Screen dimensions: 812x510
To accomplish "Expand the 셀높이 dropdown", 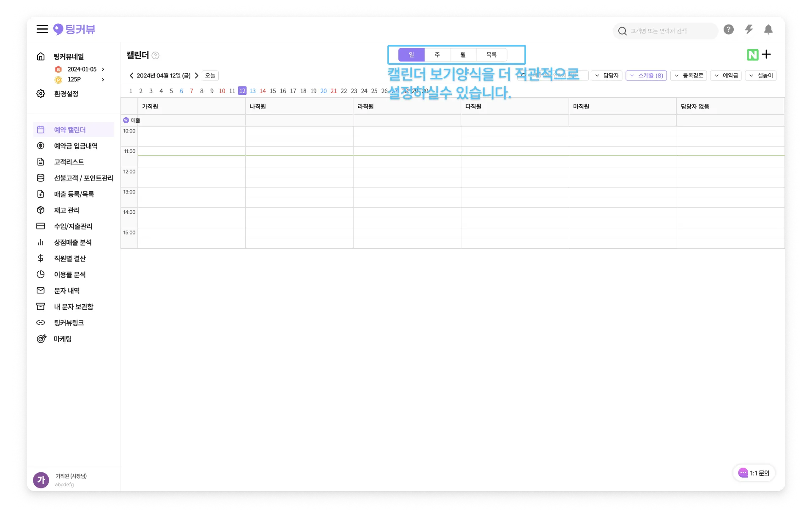I will pyautogui.click(x=760, y=75).
